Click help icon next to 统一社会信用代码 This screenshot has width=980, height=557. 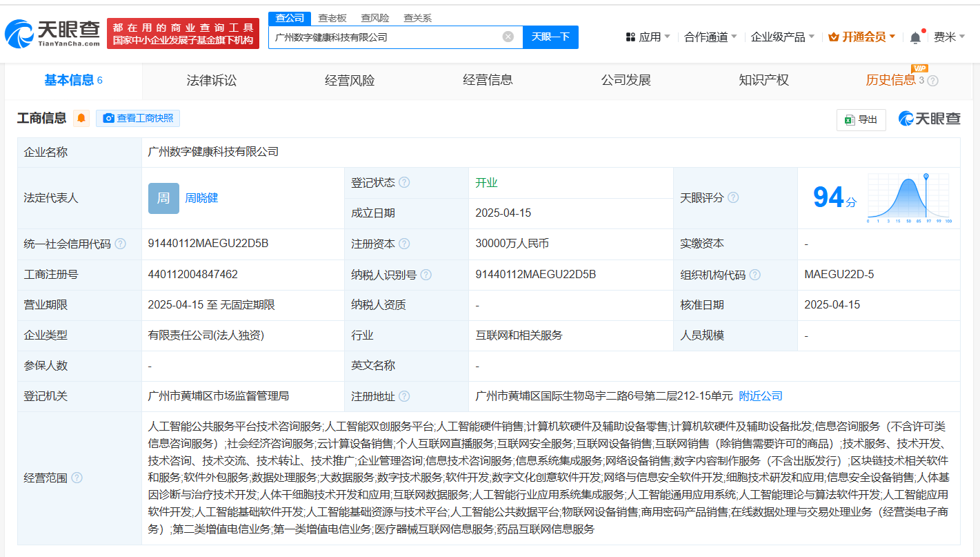point(121,244)
